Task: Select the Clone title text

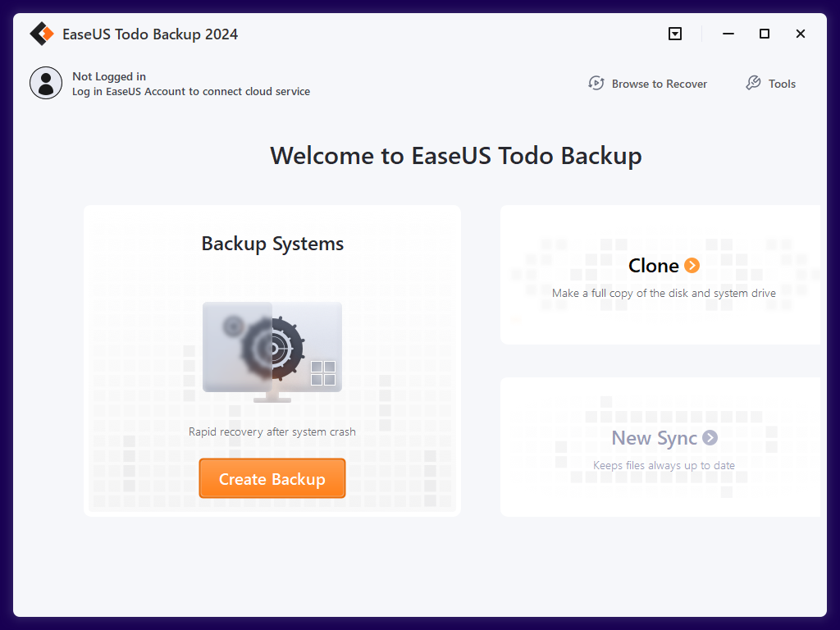Action: click(653, 266)
